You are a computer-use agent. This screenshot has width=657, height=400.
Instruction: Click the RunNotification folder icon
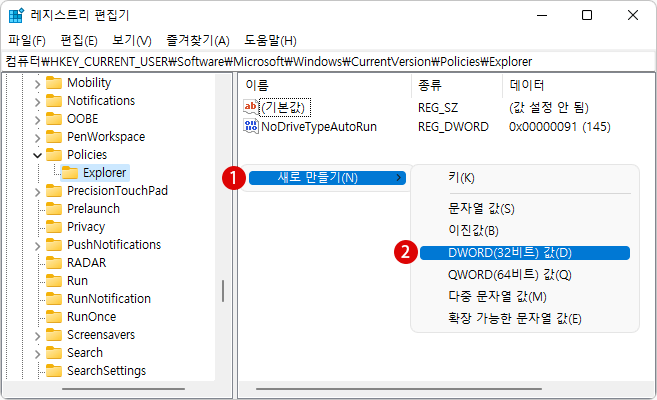pos(54,299)
